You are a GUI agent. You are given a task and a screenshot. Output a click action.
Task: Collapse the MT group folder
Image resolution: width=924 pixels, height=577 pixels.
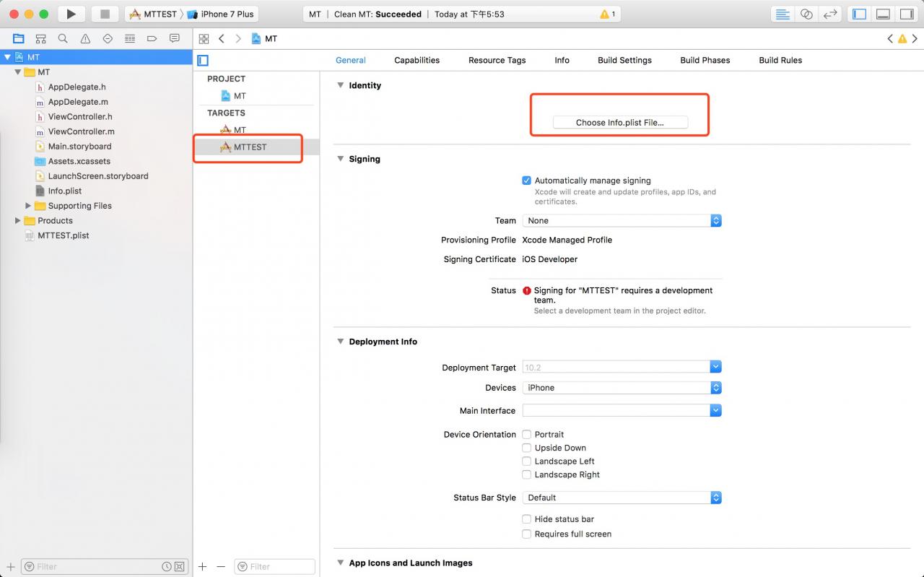(x=18, y=72)
